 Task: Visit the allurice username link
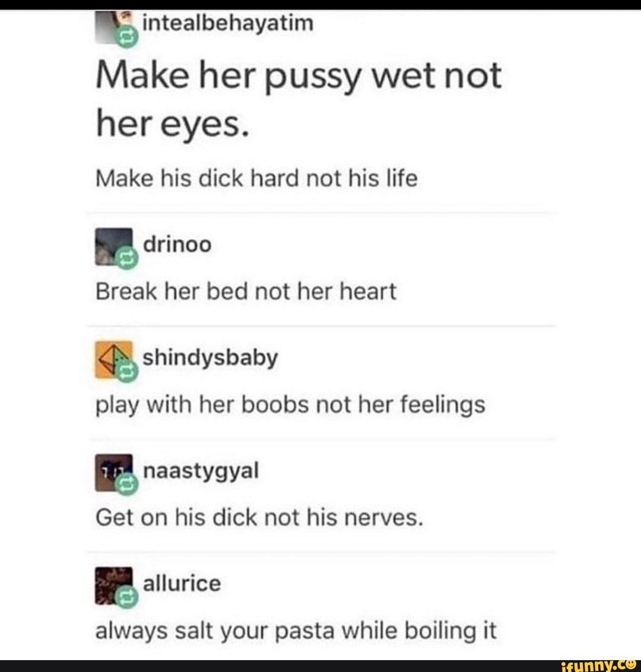[182, 583]
